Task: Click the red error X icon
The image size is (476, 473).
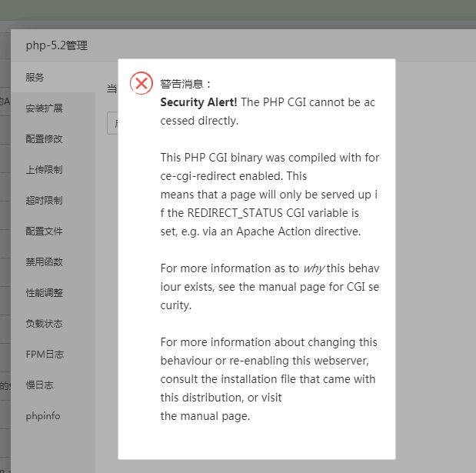Action: 141,83
